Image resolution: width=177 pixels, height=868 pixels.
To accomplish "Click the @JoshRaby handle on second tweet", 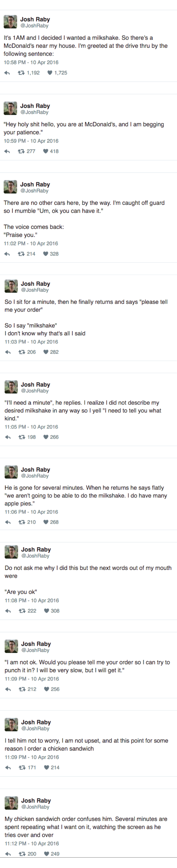I will (x=34, y=112).
